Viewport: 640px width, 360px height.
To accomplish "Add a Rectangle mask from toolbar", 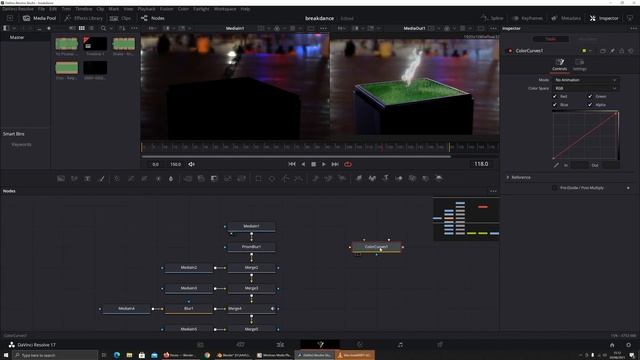I will [258, 178].
